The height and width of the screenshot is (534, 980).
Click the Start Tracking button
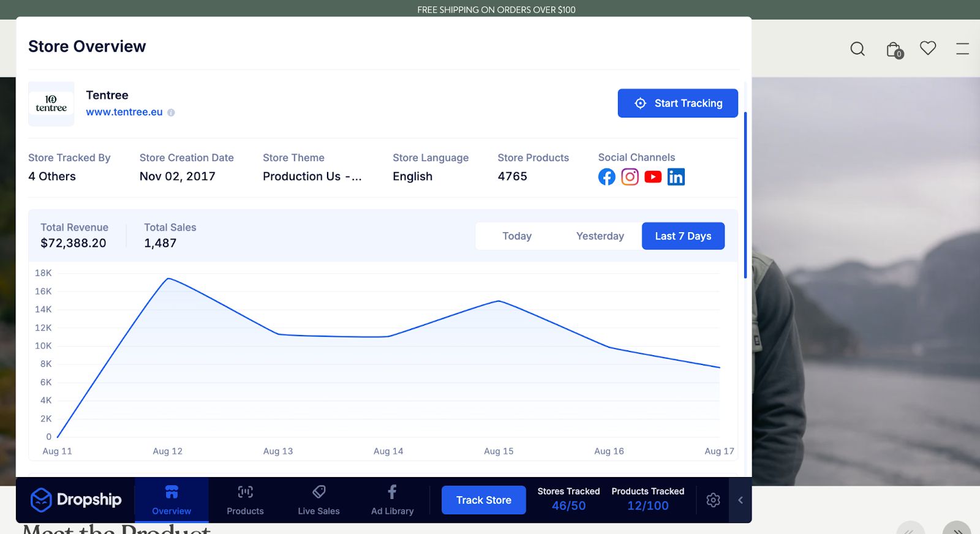click(677, 103)
